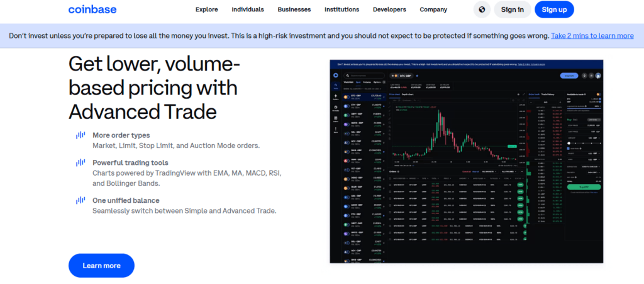
Task: Click the Sign in button
Action: (512, 9)
